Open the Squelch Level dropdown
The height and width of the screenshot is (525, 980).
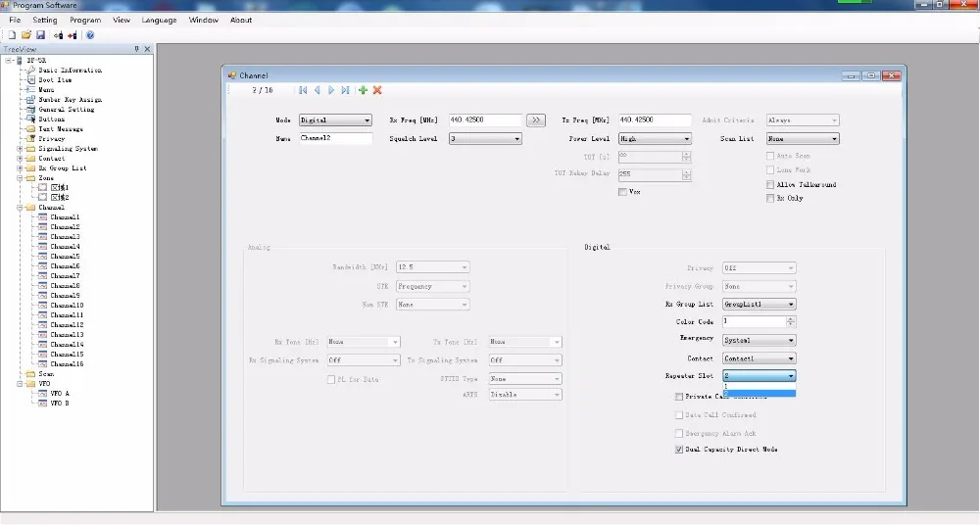[485, 139]
